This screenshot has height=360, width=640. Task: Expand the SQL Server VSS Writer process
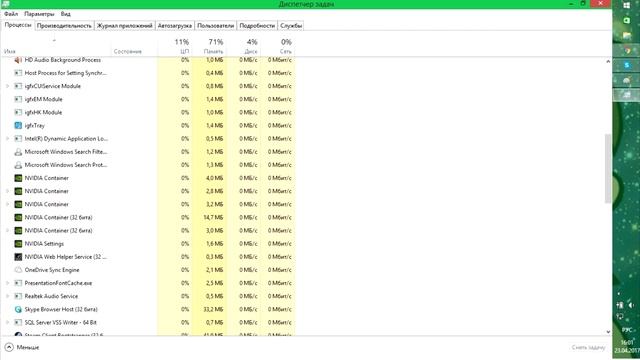coord(7,322)
